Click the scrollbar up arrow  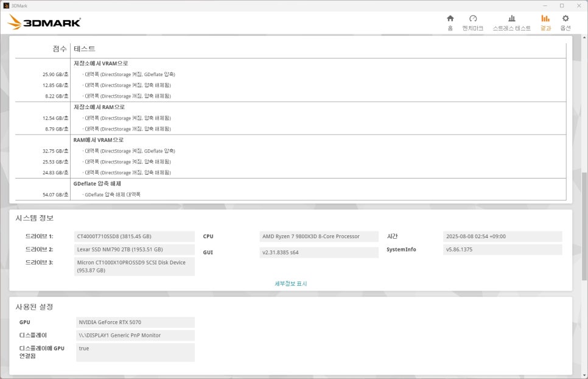584,38
